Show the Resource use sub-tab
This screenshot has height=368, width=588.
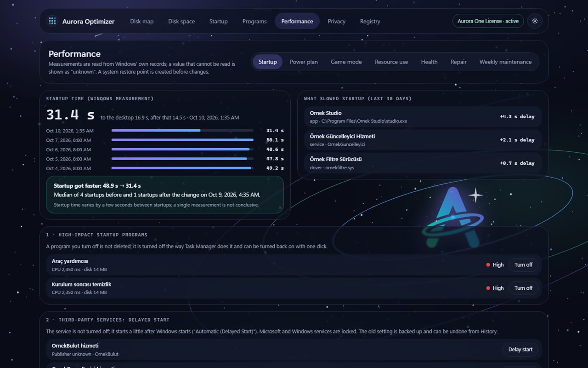[x=391, y=62]
